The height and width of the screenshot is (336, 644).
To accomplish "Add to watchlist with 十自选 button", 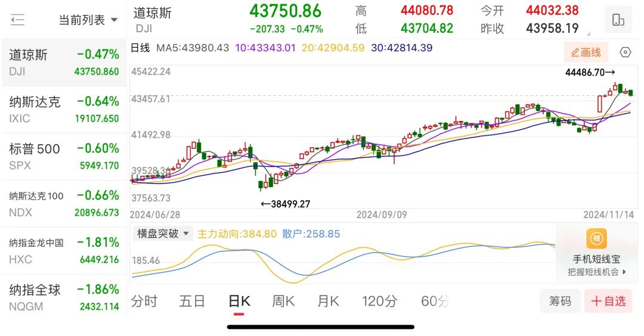I will pos(608,301).
